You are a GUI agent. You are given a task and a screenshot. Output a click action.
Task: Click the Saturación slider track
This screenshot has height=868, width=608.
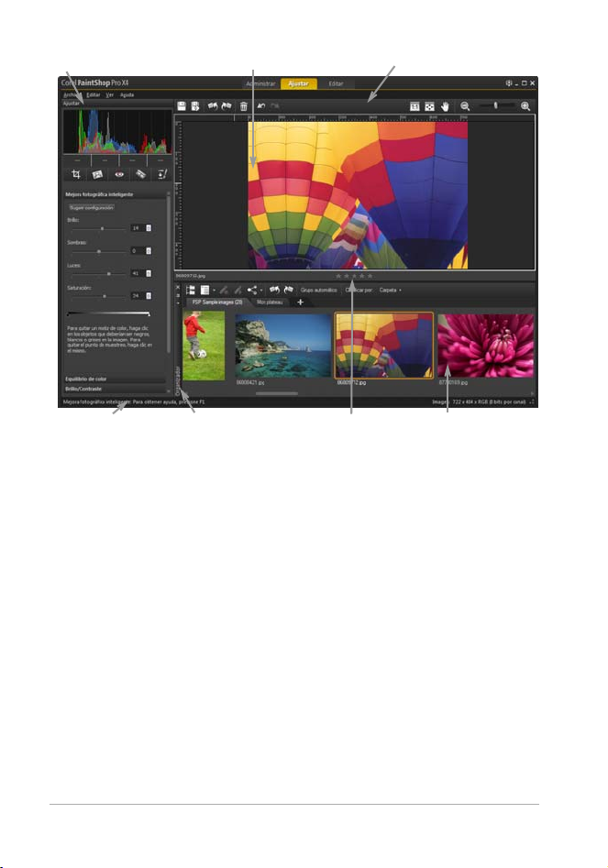click(x=98, y=296)
